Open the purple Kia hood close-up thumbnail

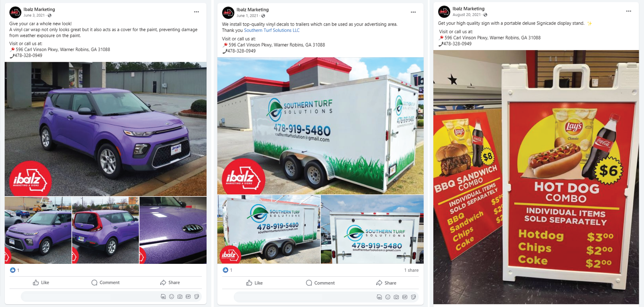173,230
